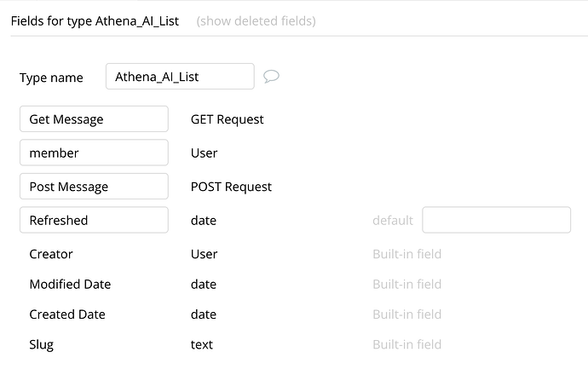
Task: Click the date type of Refreshed field
Action: coord(204,220)
